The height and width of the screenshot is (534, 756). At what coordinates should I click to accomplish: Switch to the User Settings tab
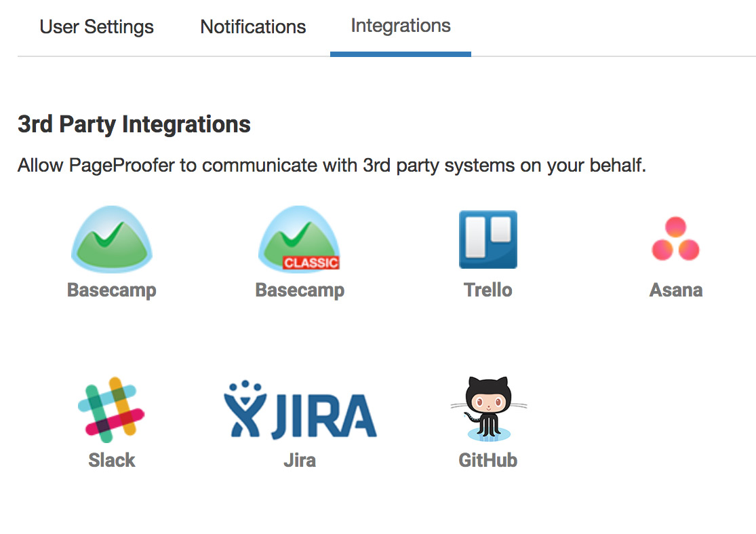click(x=97, y=27)
